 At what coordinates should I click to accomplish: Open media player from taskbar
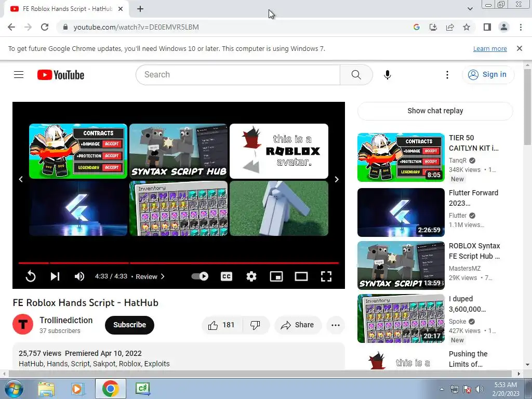pyautogui.click(x=77, y=389)
